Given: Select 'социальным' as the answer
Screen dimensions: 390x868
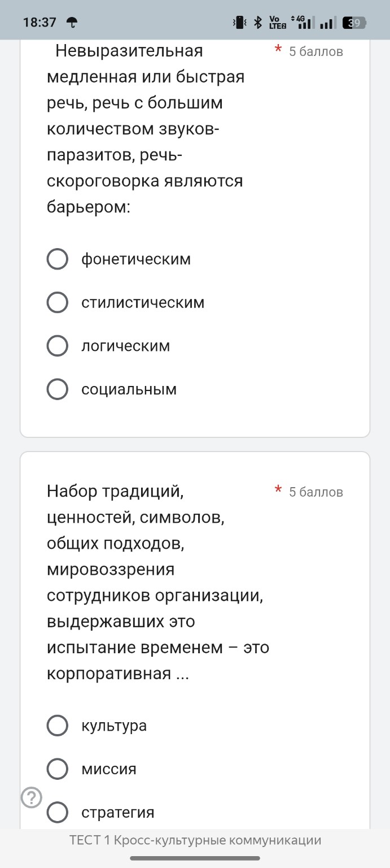Looking at the screenshot, I should [x=57, y=389].
